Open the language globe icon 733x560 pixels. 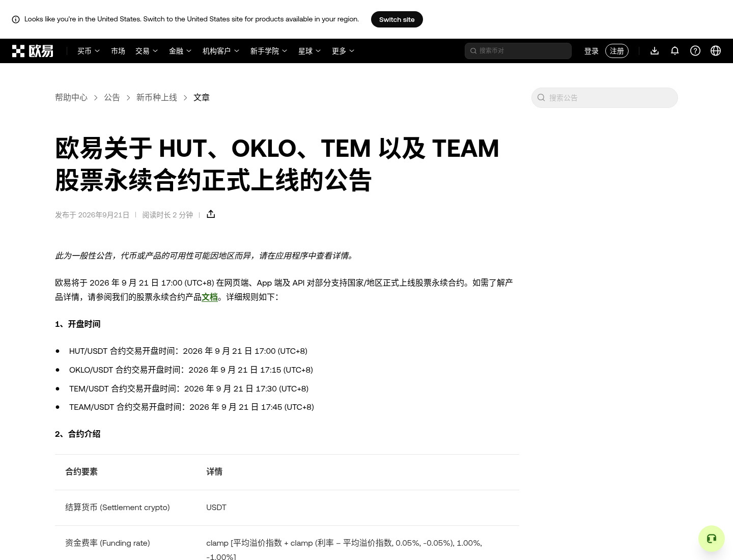pos(716,51)
